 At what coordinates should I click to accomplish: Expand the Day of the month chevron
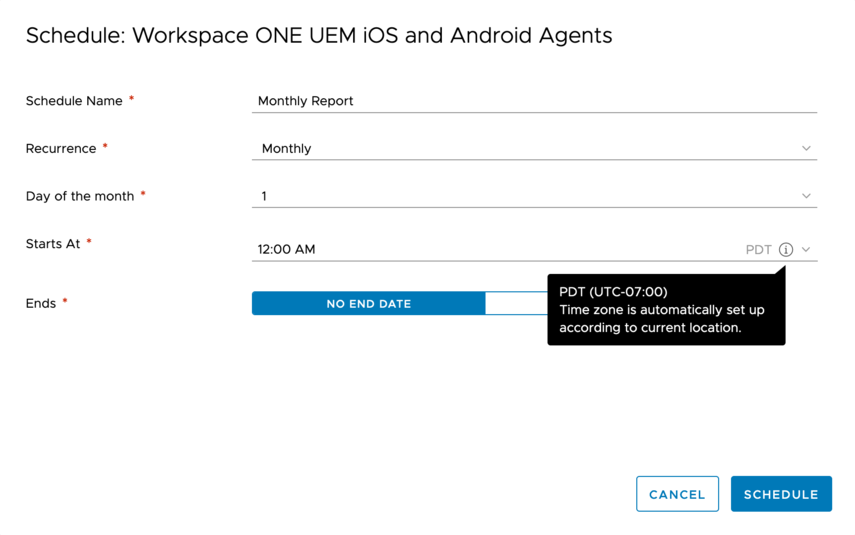pos(806,197)
